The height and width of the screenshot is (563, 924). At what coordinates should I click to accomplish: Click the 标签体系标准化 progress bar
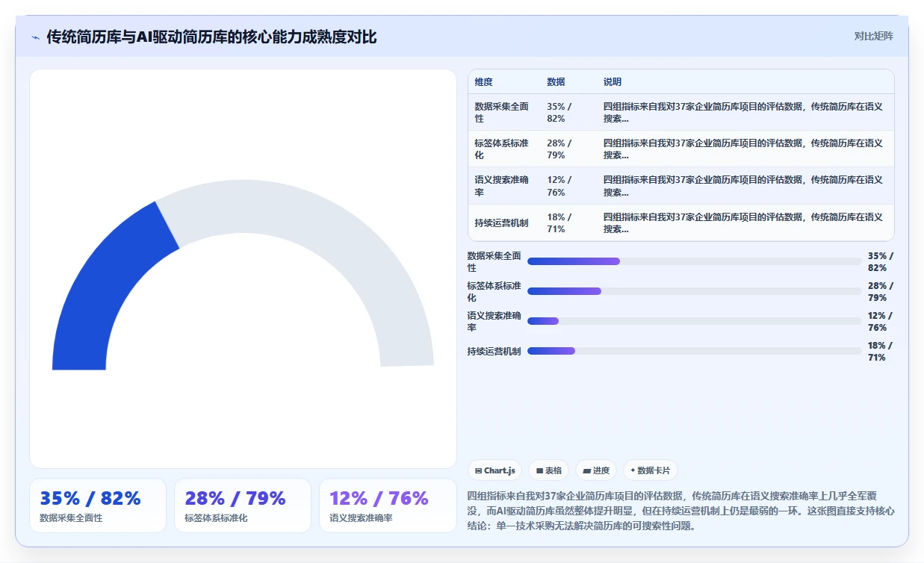tap(695, 291)
